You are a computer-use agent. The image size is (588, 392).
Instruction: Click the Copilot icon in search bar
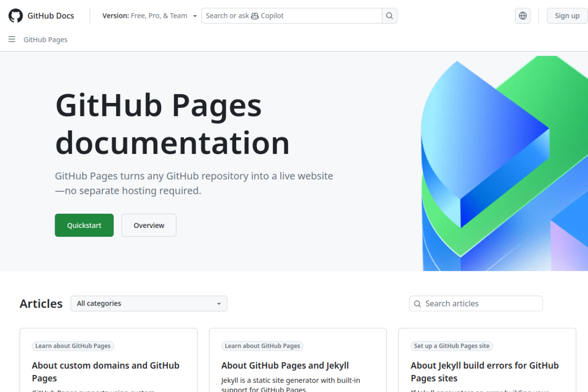(x=255, y=16)
